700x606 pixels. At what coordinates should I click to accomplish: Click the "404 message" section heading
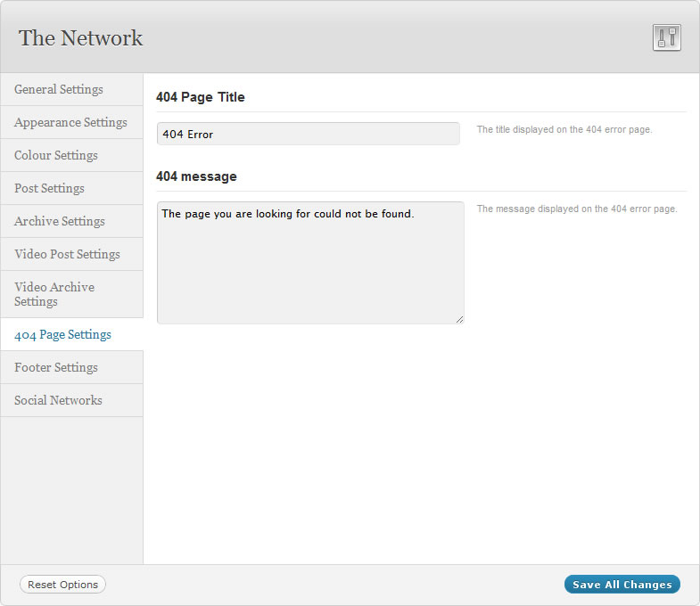196,176
